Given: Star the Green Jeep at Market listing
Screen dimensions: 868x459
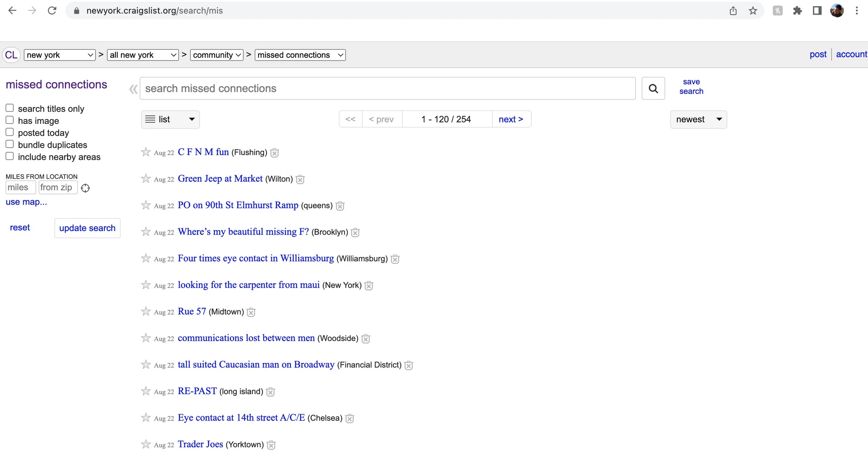Looking at the screenshot, I should tap(146, 179).
